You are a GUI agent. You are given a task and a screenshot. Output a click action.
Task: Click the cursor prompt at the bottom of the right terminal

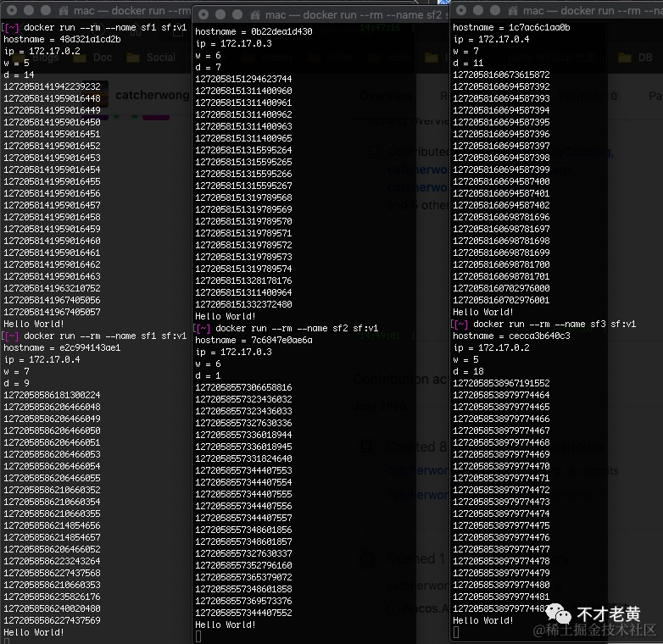click(456, 632)
